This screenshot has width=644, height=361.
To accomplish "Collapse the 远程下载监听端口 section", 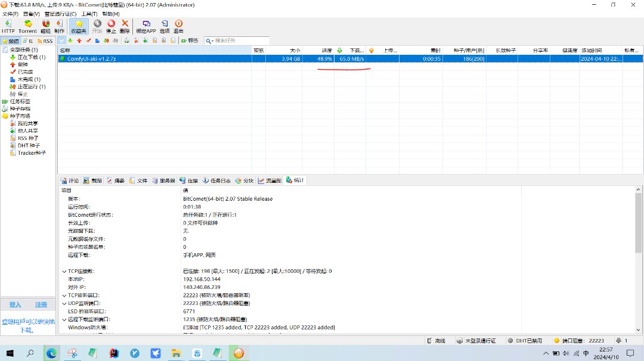I will click(64, 319).
